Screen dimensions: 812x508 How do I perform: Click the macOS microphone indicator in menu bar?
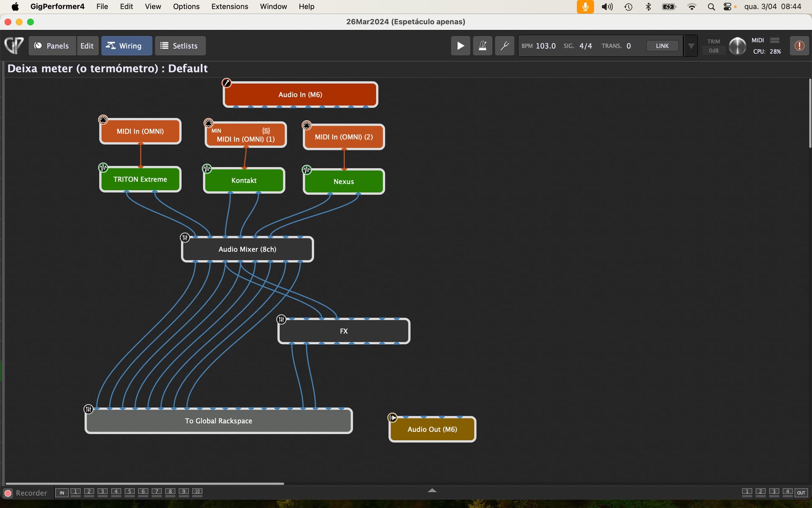(x=585, y=7)
